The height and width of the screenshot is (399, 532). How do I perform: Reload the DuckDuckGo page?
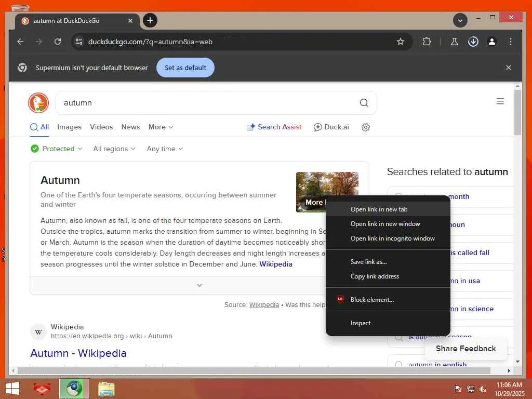tap(58, 42)
